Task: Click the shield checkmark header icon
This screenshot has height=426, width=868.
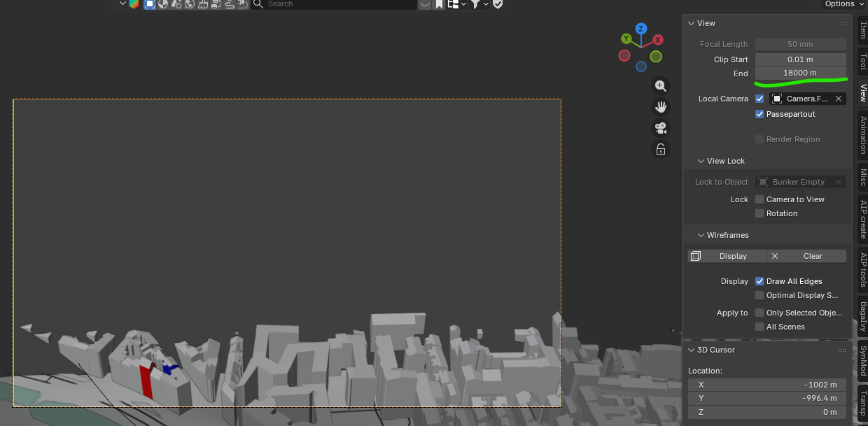Action: pos(498,3)
